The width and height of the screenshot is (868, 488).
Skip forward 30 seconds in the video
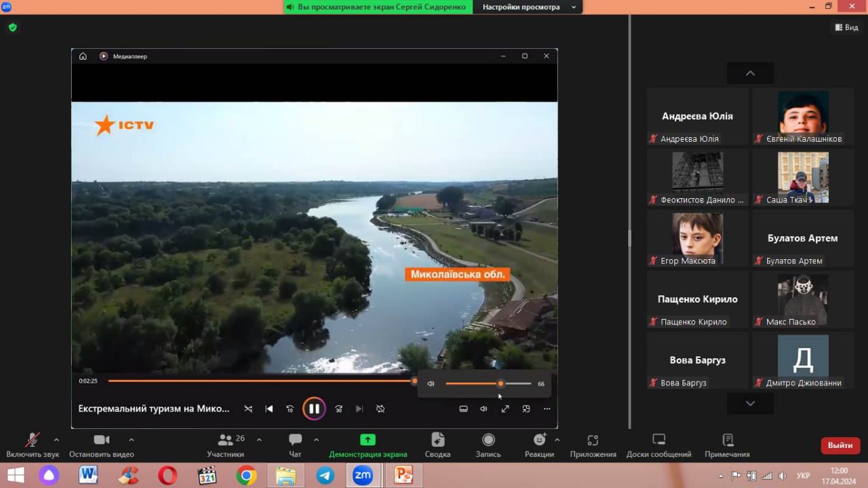tap(338, 409)
